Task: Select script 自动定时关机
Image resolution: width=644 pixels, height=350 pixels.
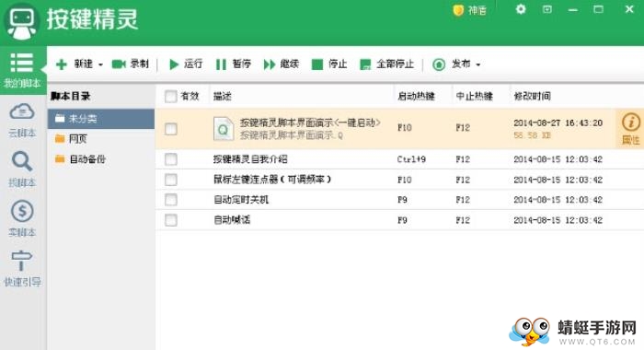Action: point(241,200)
